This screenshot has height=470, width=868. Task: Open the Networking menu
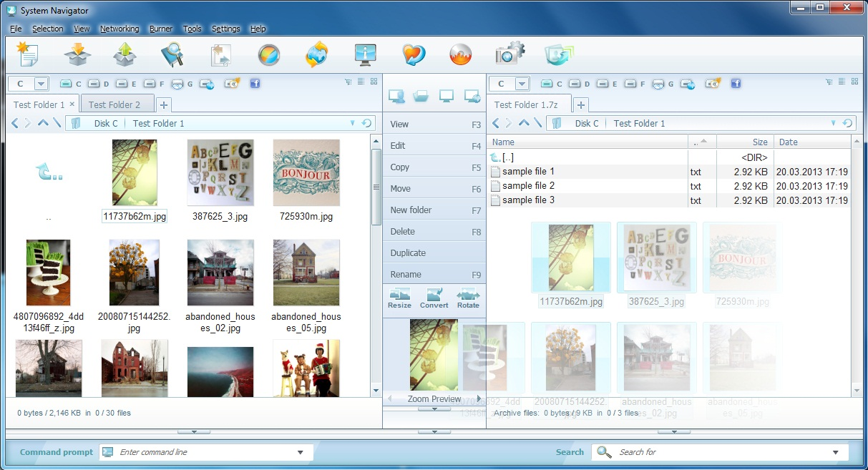pos(120,29)
